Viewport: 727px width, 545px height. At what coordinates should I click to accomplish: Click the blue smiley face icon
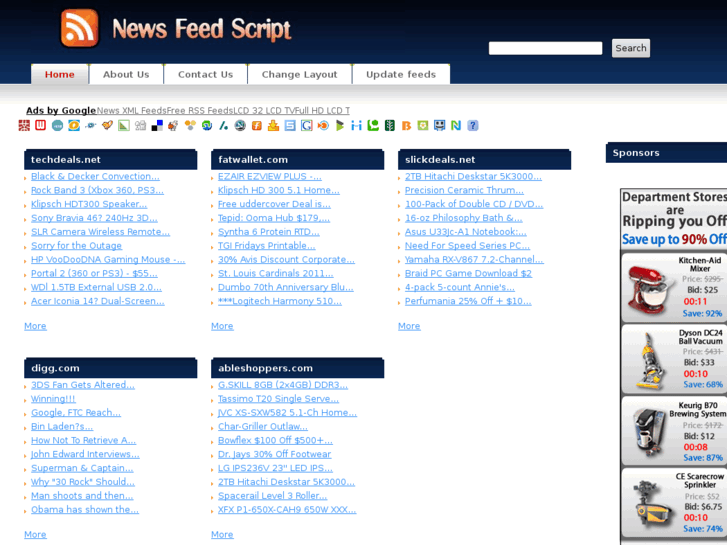click(440, 125)
